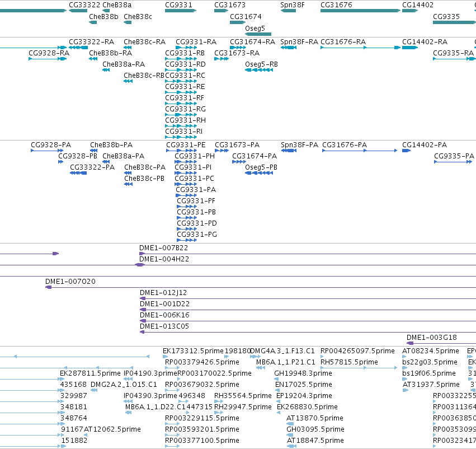
Task: Open EST AT08234.5prime
Action: 431,351
